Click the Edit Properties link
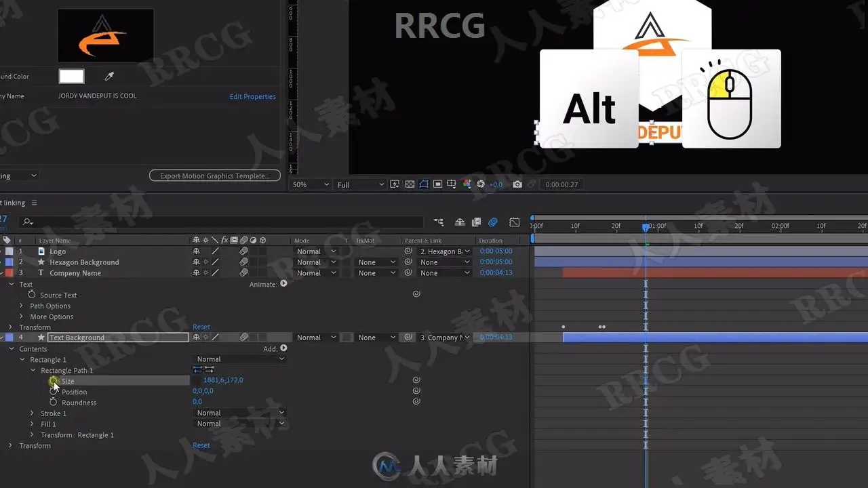 tap(253, 97)
